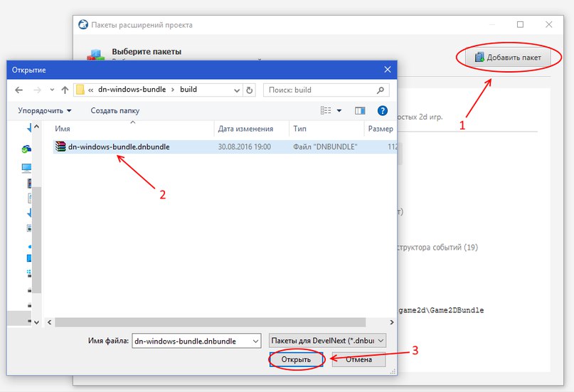The height and width of the screenshot is (392, 574).
Task: Open view options dropdown arrow
Action: point(339,110)
